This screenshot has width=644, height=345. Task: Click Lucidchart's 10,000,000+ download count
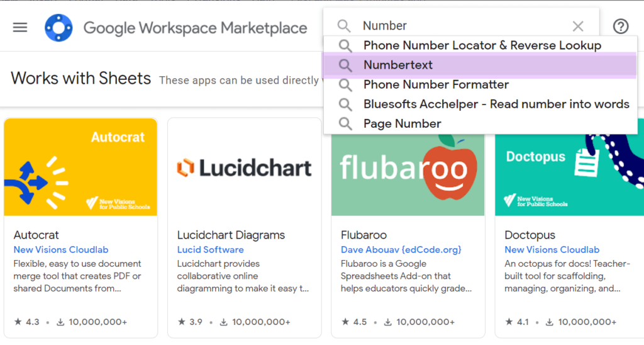255,322
